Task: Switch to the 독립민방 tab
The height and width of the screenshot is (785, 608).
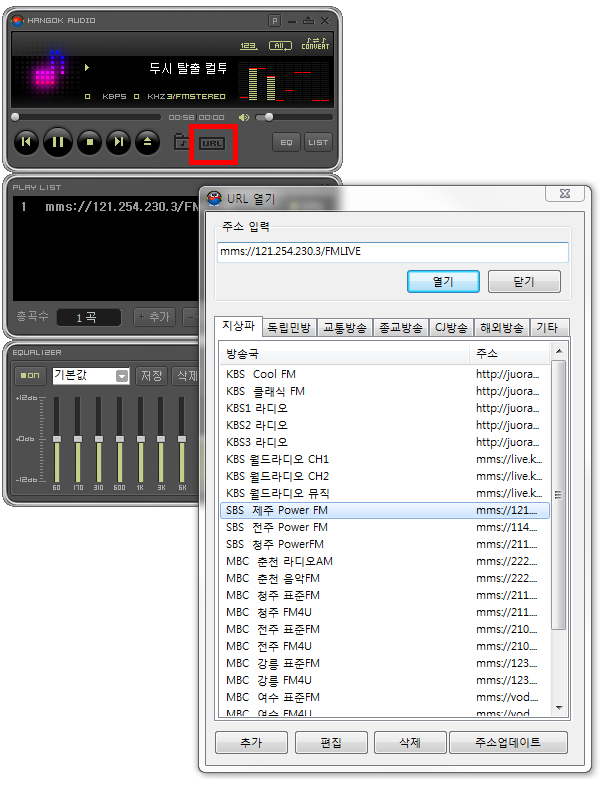Action: point(289,328)
